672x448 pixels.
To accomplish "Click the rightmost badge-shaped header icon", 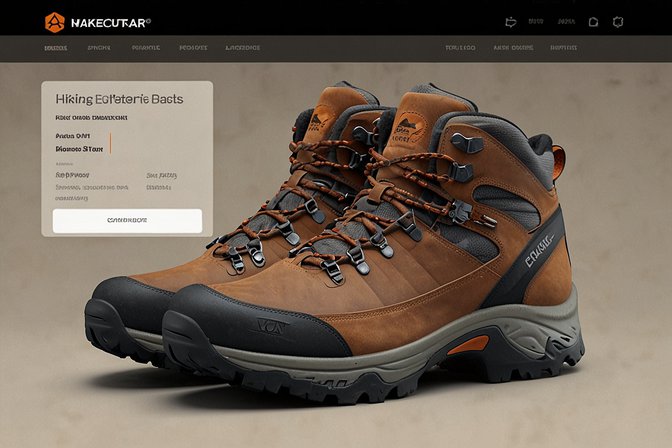I will [618, 20].
